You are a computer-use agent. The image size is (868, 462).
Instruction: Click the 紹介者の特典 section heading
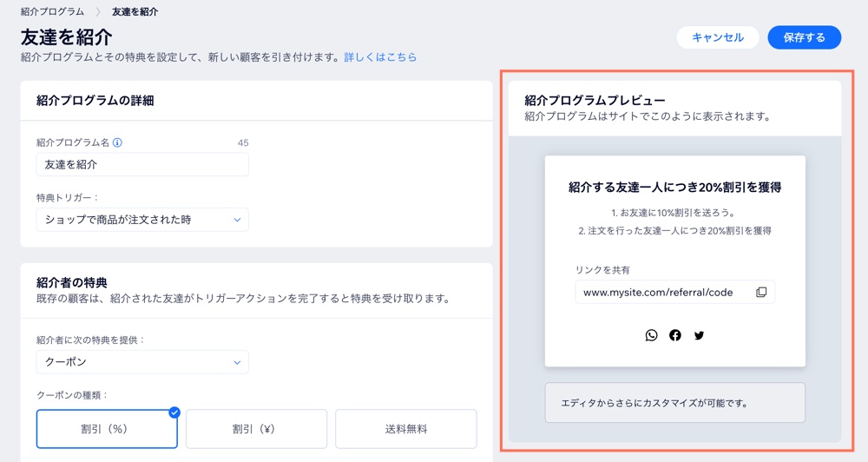click(72, 282)
